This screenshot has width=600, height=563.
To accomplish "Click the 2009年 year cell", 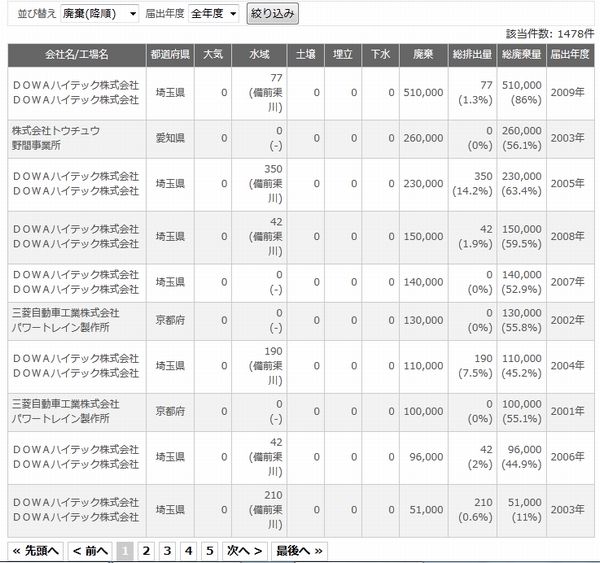I will 570,93.
